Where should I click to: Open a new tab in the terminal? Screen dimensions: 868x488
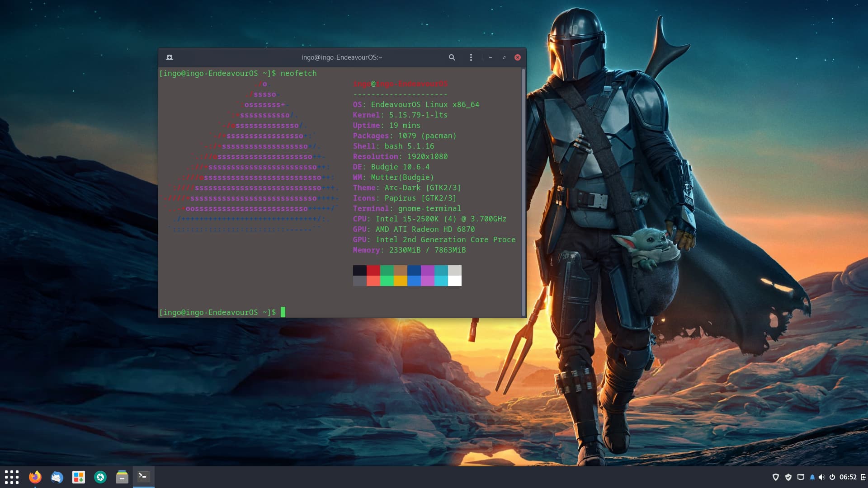[170, 57]
